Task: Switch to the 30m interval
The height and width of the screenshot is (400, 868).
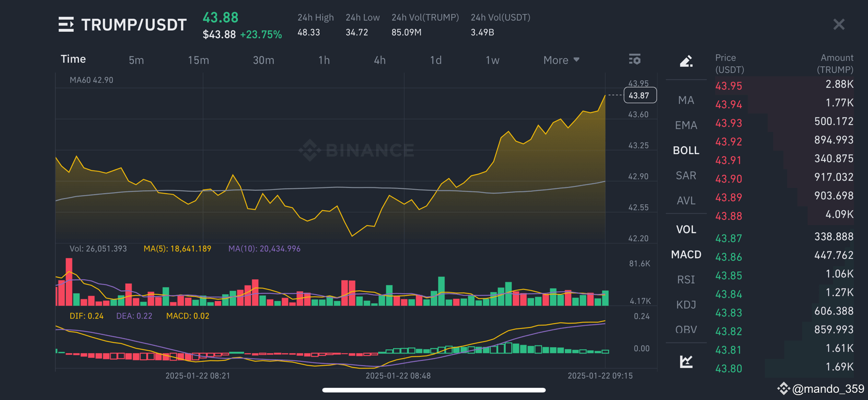Action: point(264,60)
